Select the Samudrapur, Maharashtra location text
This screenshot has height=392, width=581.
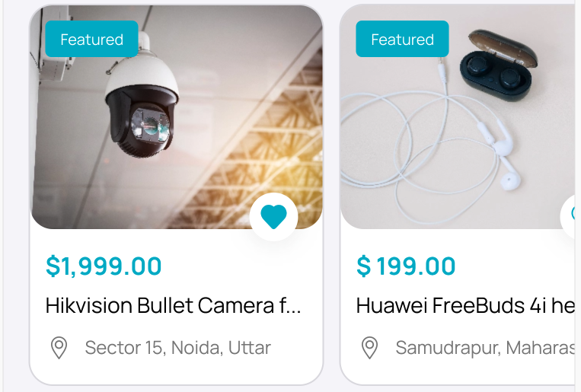coord(484,348)
